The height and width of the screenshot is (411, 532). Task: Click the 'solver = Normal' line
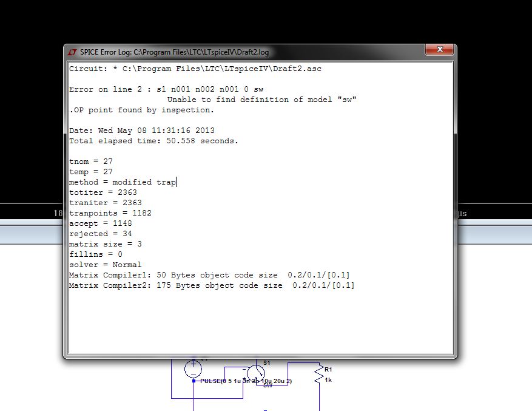click(x=105, y=265)
